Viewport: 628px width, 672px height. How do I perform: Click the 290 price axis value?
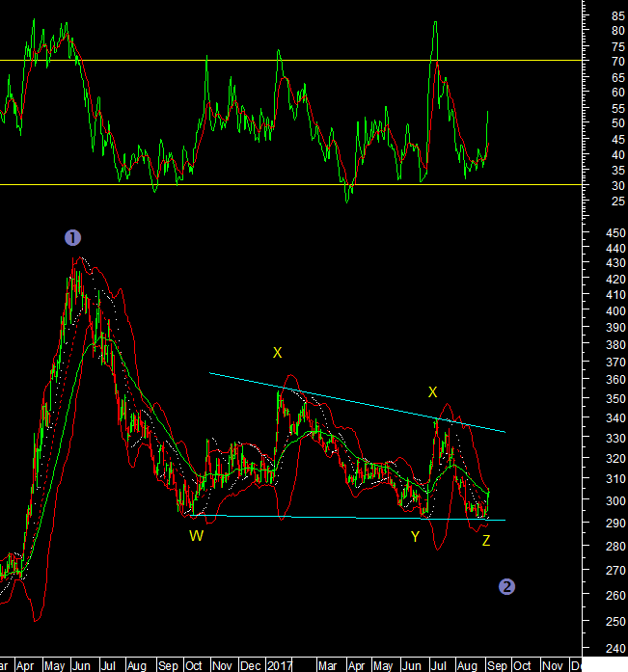(x=615, y=524)
